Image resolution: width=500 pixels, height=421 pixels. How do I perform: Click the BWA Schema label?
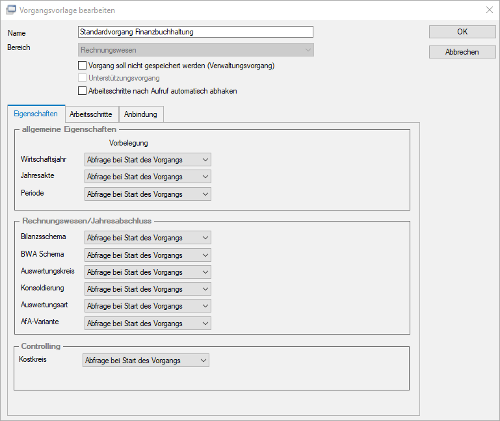tap(42, 254)
